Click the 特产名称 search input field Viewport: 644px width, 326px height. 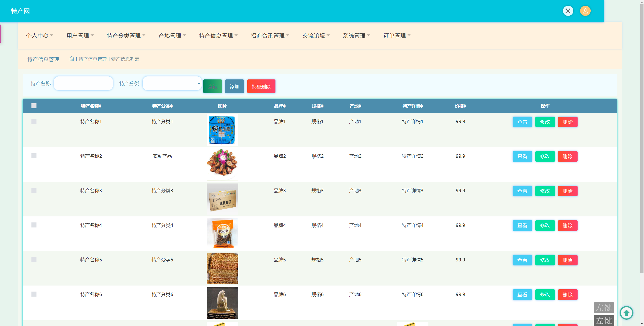click(83, 83)
